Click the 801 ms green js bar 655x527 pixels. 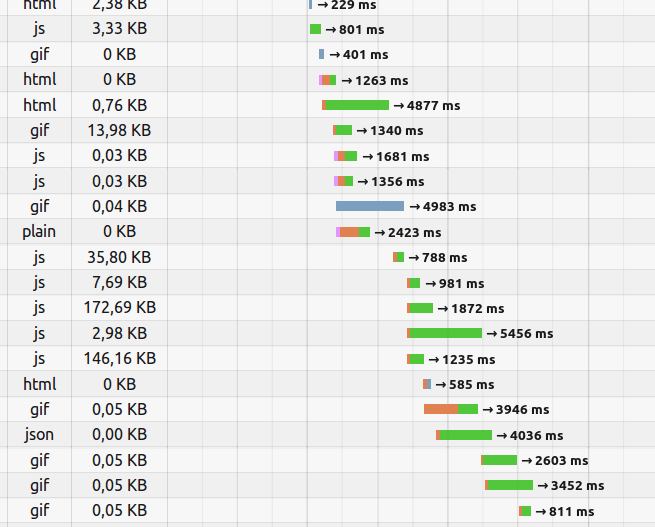[315, 29]
